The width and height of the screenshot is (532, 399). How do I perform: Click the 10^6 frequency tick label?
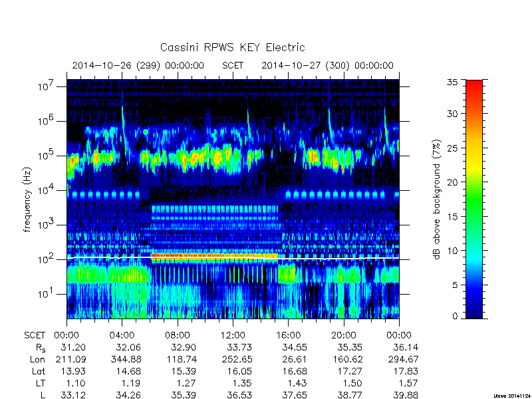coord(47,120)
